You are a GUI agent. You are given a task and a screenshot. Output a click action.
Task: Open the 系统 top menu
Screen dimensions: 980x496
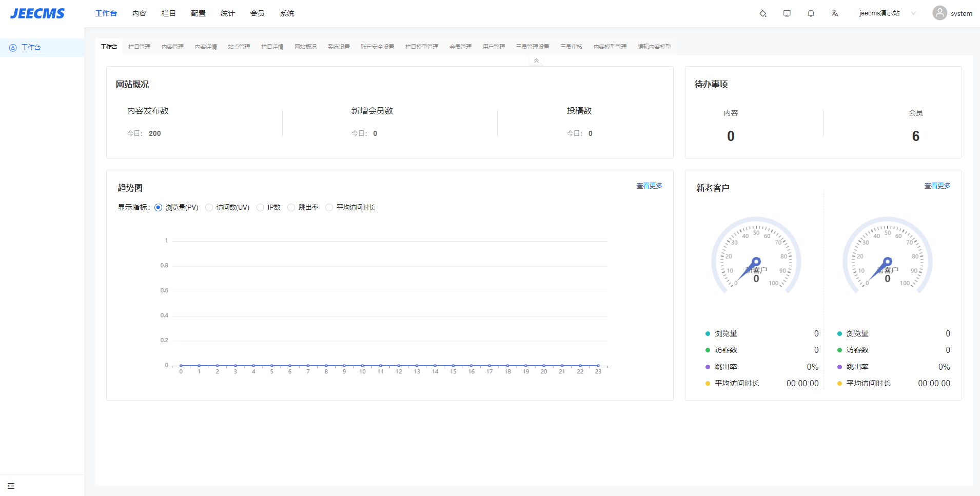click(287, 13)
